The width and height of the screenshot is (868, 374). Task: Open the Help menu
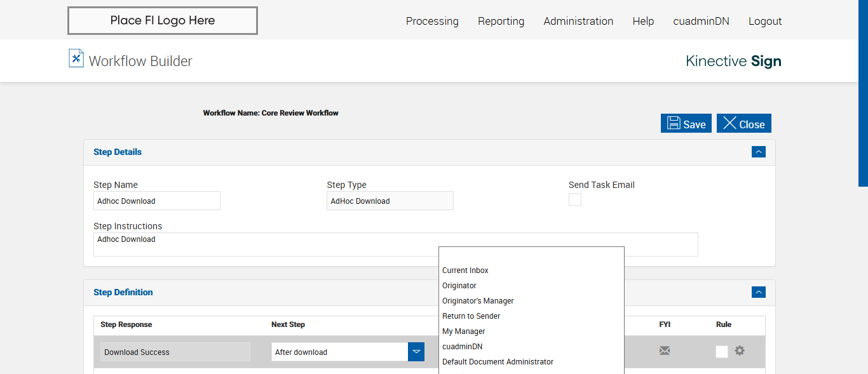pos(643,21)
